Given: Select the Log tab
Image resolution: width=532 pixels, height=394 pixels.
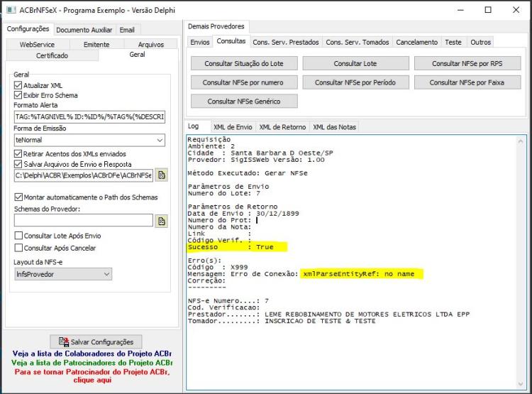Looking at the screenshot, I should coord(194,126).
